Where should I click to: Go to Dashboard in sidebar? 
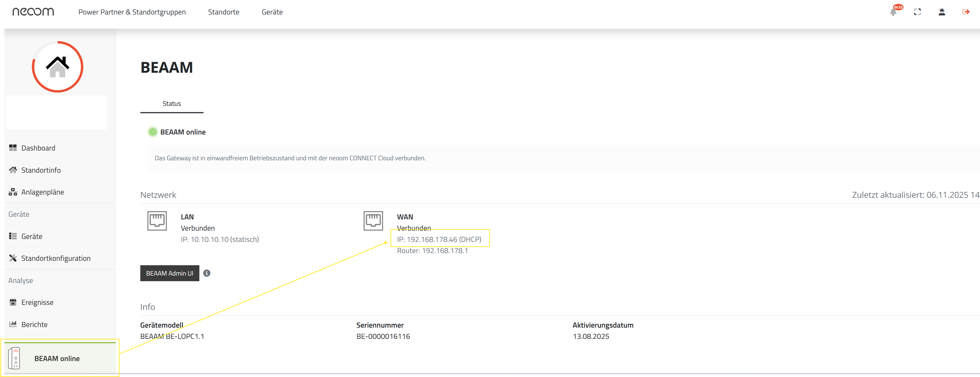point(38,148)
